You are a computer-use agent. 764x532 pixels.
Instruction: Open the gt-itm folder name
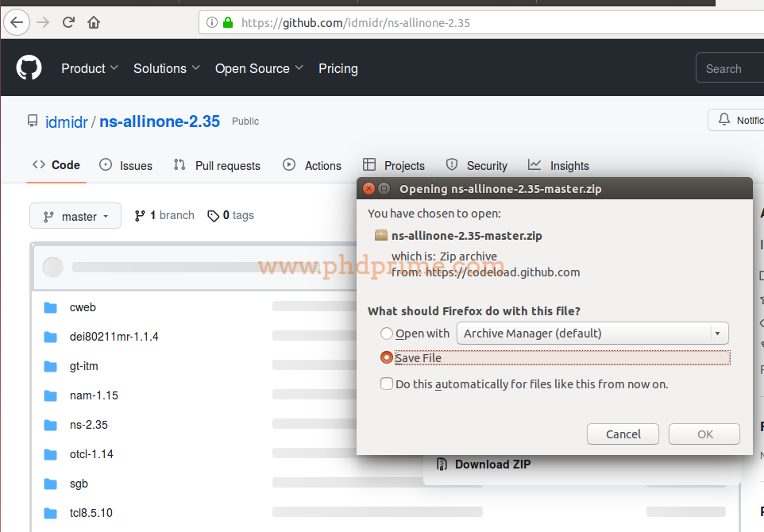84,366
